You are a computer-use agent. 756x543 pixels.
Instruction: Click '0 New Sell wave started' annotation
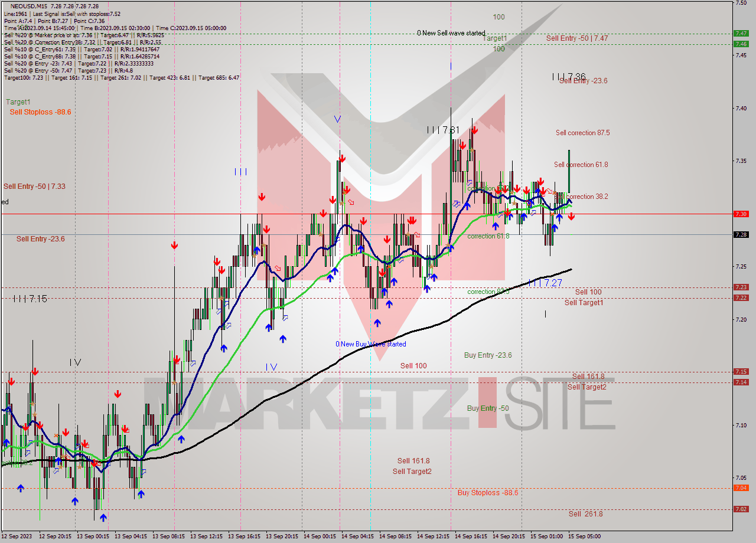tap(451, 33)
